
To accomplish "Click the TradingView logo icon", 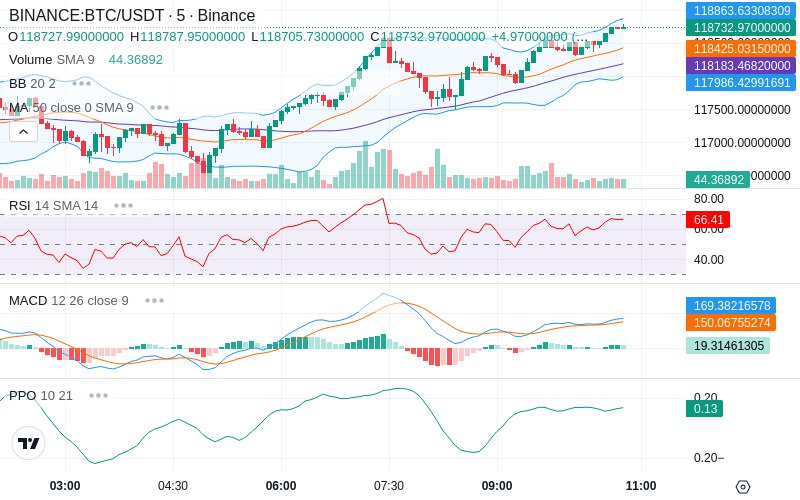I will [29, 443].
